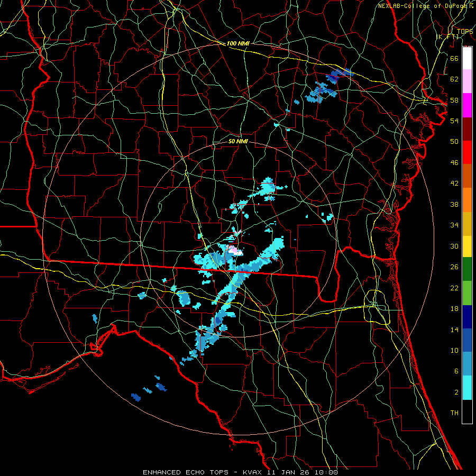476x476 pixels.
Task: Click the "TOPS" legend heading
Action: (x=465, y=32)
